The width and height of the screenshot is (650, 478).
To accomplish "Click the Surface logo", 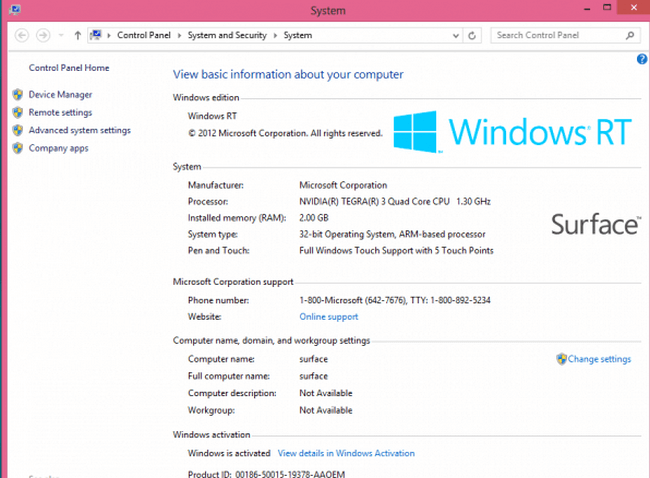I will 596,225.
